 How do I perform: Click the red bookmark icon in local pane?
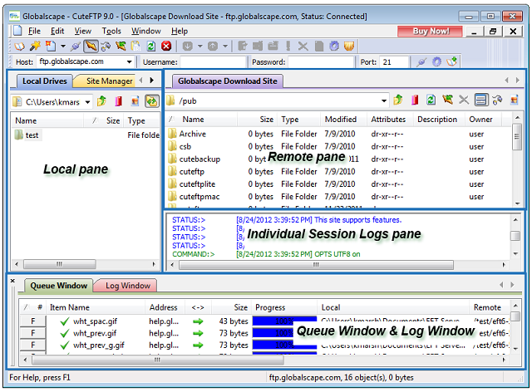[x=117, y=101]
